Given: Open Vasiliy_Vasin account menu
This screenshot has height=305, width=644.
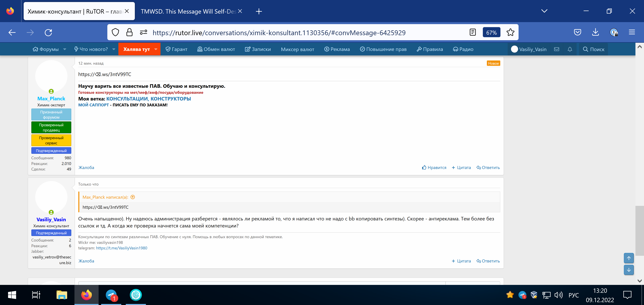Looking at the screenshot, I should click(529, 49).
